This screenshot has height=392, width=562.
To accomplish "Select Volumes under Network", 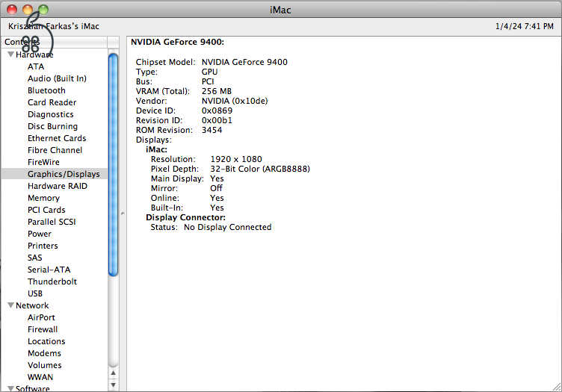I will [x=45, y=365].
